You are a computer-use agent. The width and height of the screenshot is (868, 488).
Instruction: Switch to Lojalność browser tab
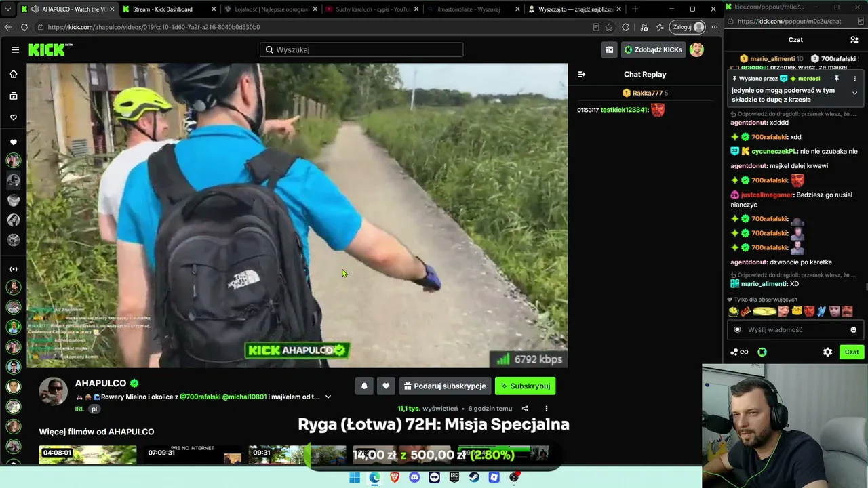(x=271, y=9)
